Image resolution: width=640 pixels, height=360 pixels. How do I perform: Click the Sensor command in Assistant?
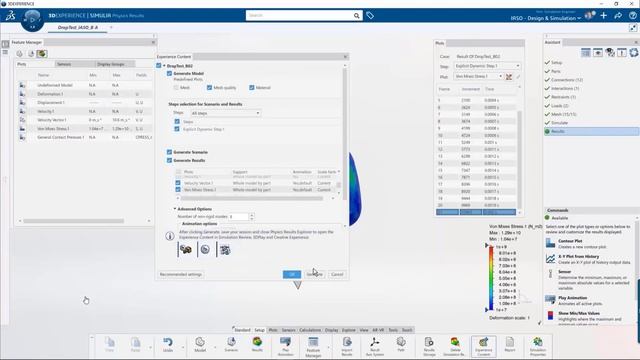[564, 272]
